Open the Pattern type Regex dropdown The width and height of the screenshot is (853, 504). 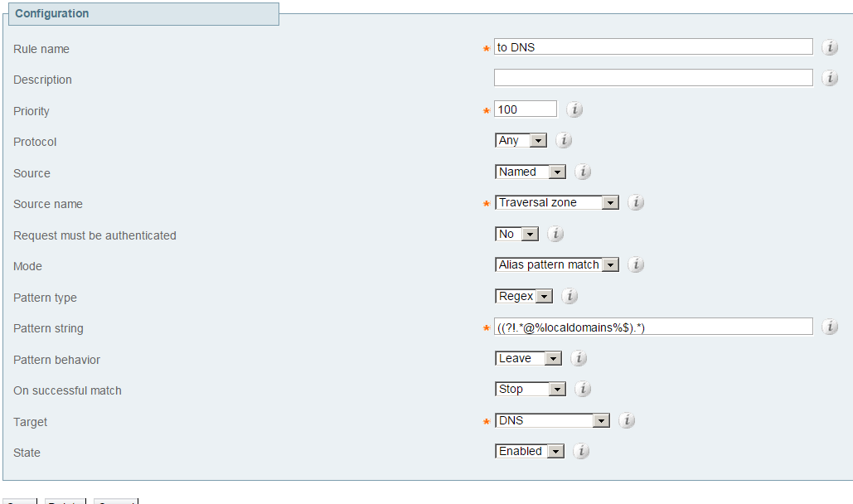524,296
